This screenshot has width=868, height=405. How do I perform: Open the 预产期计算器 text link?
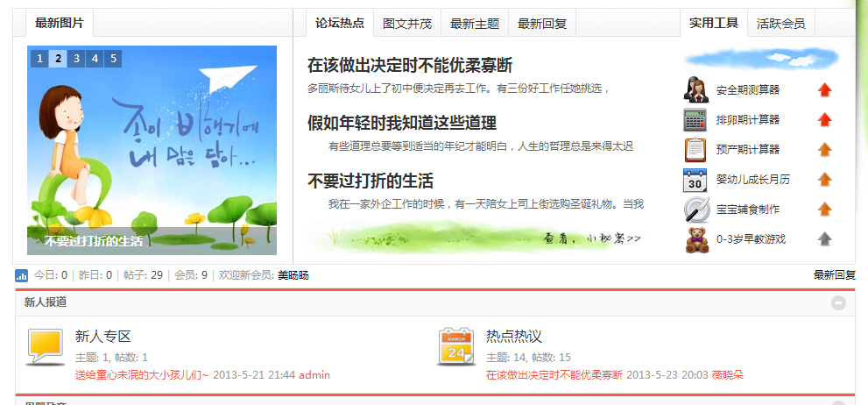coord(748,150)
